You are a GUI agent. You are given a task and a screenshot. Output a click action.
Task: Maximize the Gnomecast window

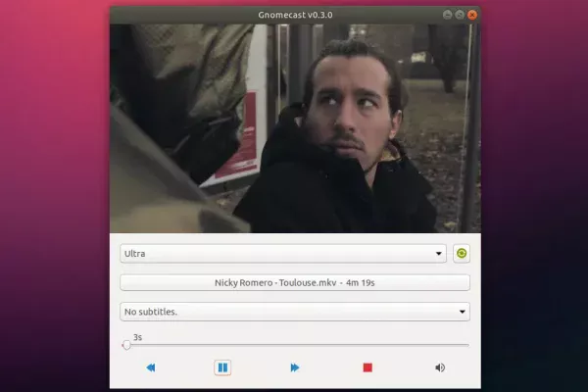click(460, 15)
